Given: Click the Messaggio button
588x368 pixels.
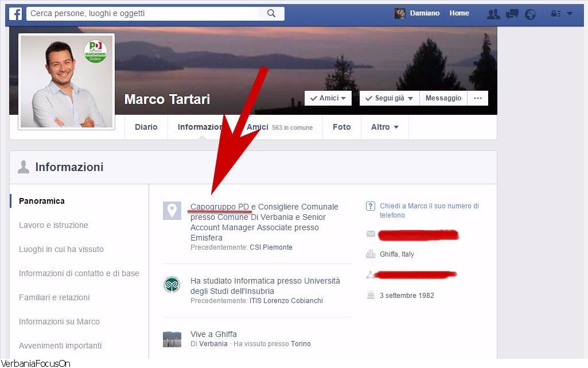Looking at the screenshot, I should [443, 98].
